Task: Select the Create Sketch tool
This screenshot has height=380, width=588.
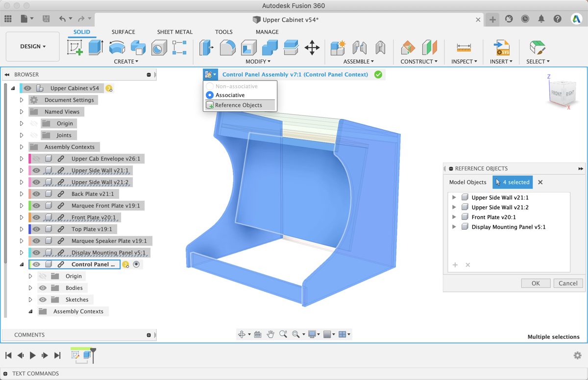Action: coord(74,48)
